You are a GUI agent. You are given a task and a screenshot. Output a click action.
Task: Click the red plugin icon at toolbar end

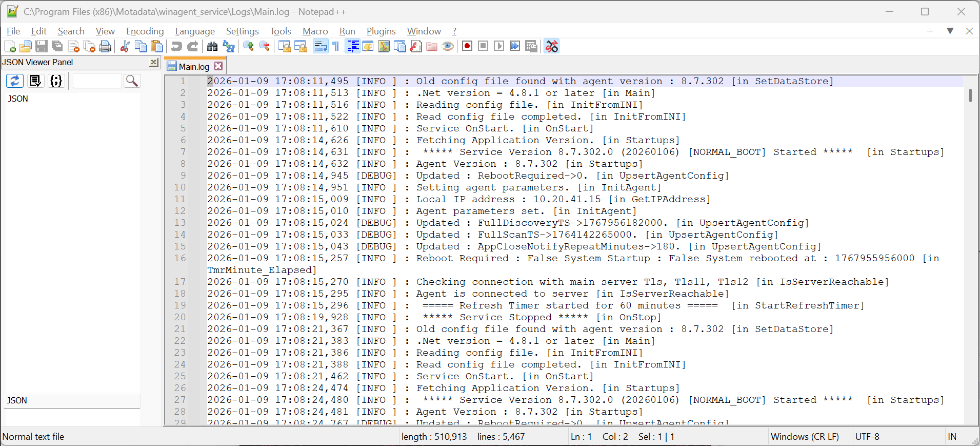(551, 46)
